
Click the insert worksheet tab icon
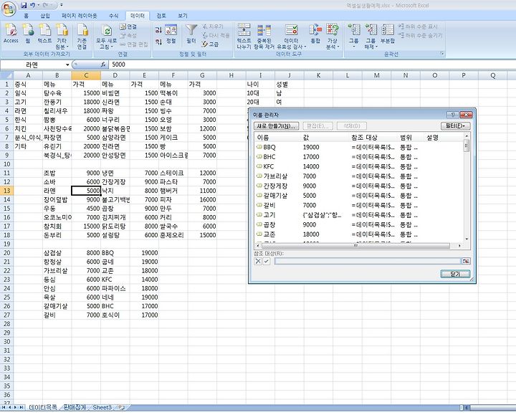[x=121, y=408]
